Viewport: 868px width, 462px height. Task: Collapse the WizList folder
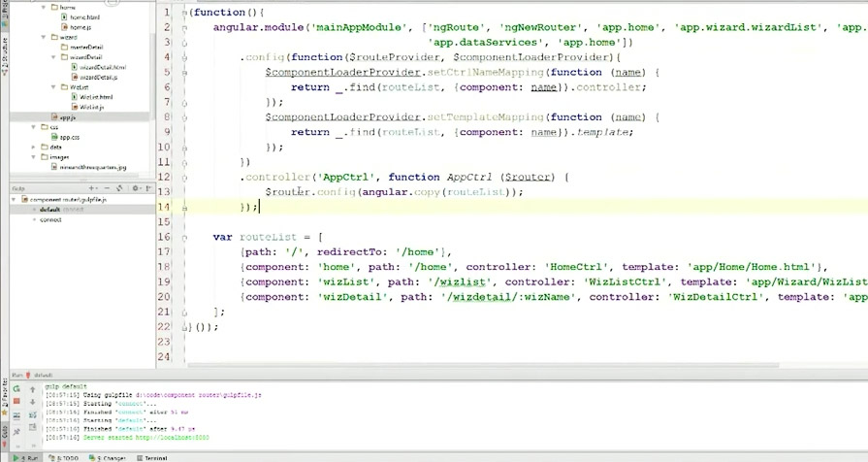(53, 87)
